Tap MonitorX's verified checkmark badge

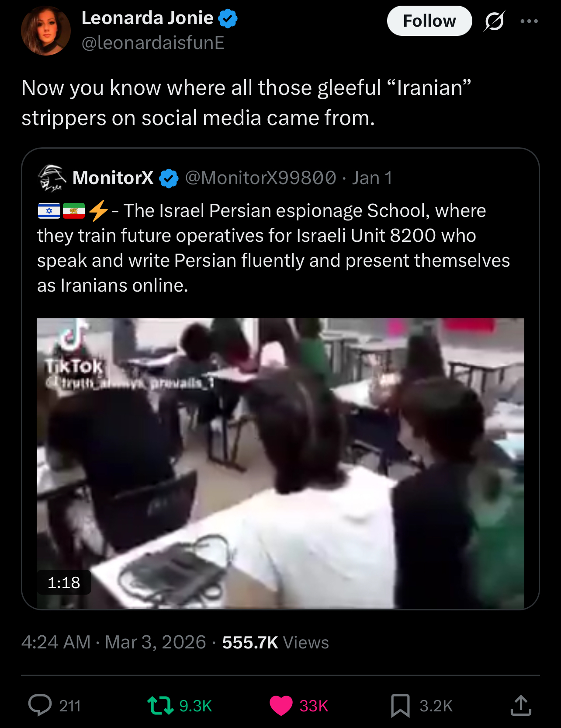click(x=169, y=178)
